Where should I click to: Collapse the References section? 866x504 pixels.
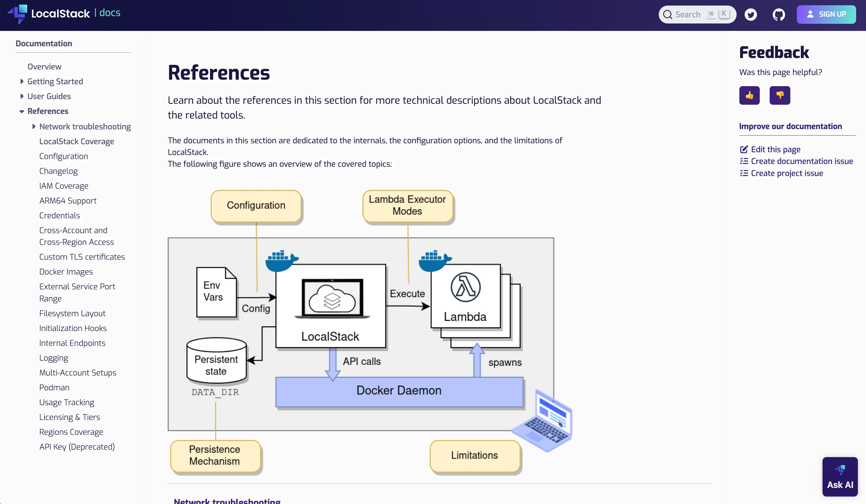pyautogui.click(x=22, y=111)
